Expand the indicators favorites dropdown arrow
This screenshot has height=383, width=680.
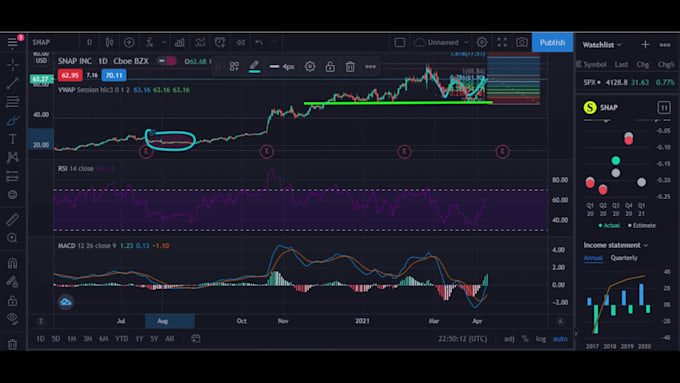tap(164, 43)
